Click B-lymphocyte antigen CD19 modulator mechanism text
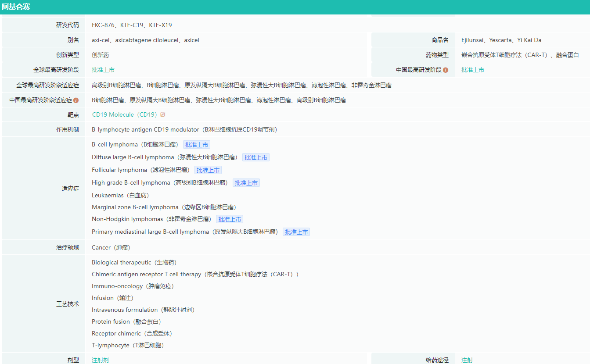 pyautogui.click(x=184, y=130)
